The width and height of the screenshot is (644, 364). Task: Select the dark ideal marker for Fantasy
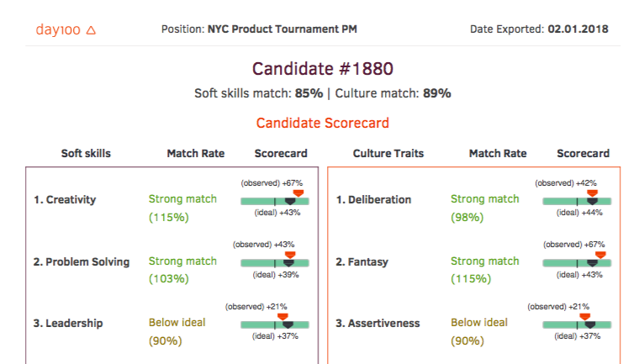coord(592,263)
